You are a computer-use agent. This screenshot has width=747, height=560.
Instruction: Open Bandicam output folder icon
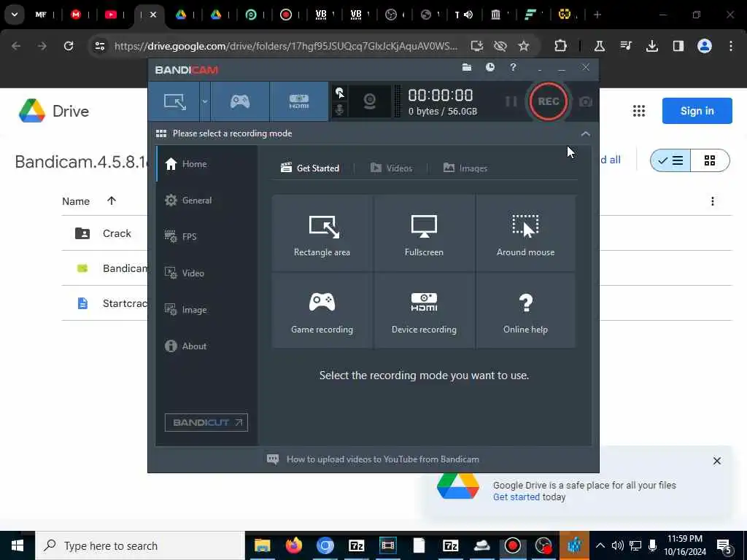(467, 68)
